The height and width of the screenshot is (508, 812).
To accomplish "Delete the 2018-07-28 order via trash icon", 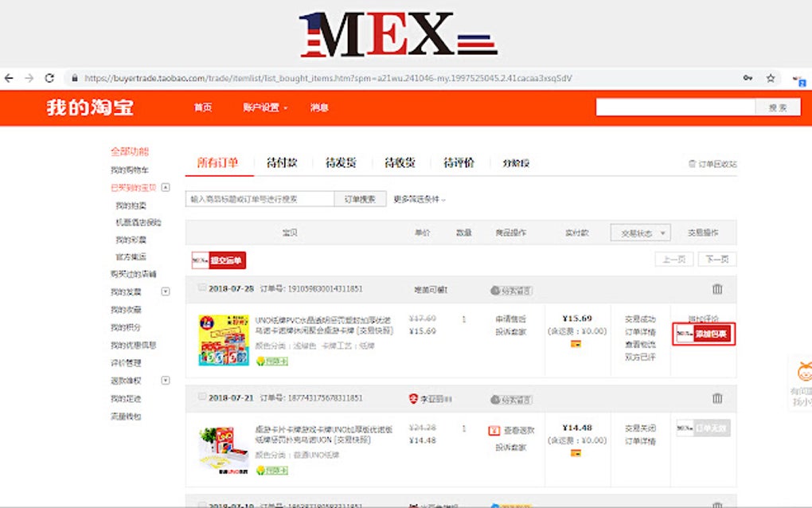I will (x=716, y=290).
